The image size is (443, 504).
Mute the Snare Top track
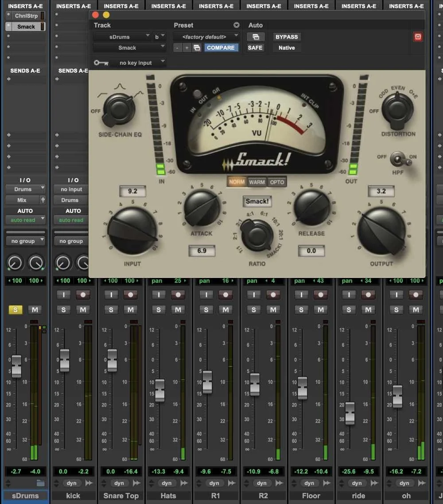[130, 309]
